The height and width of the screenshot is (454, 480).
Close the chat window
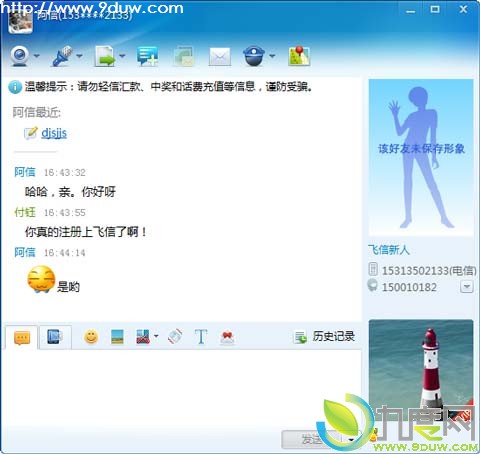pos(463,9)
